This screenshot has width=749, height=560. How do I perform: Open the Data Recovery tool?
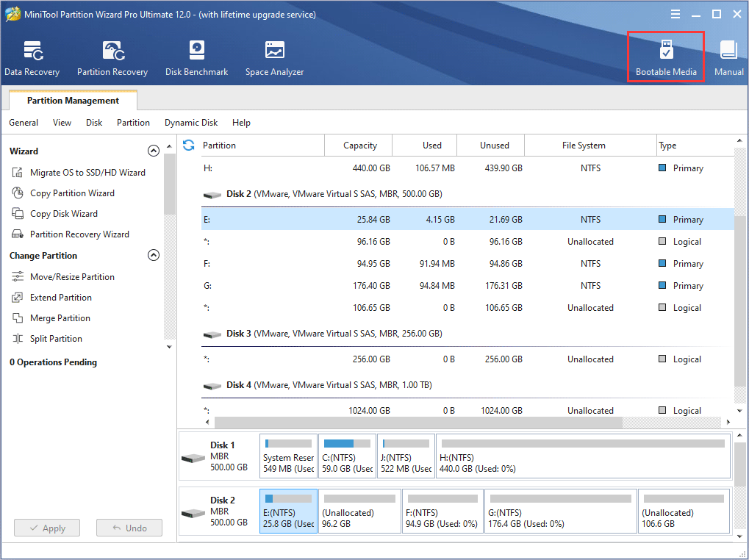tap(32, 59)
